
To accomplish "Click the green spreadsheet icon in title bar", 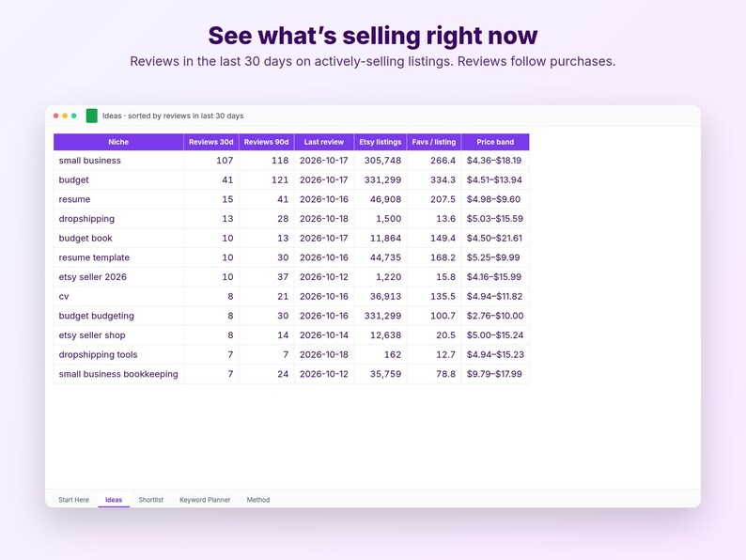I will tap(92, 116).
